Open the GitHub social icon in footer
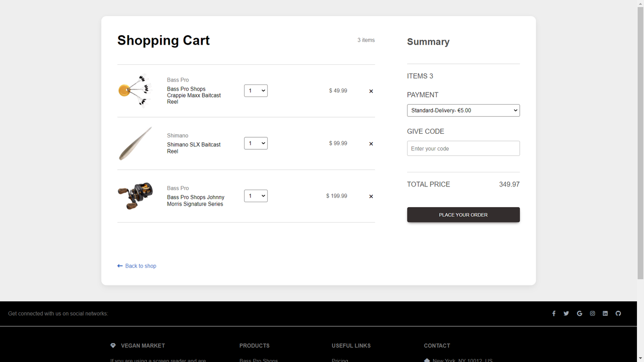Screen dimensions: 644x362 tap(618, 313)
